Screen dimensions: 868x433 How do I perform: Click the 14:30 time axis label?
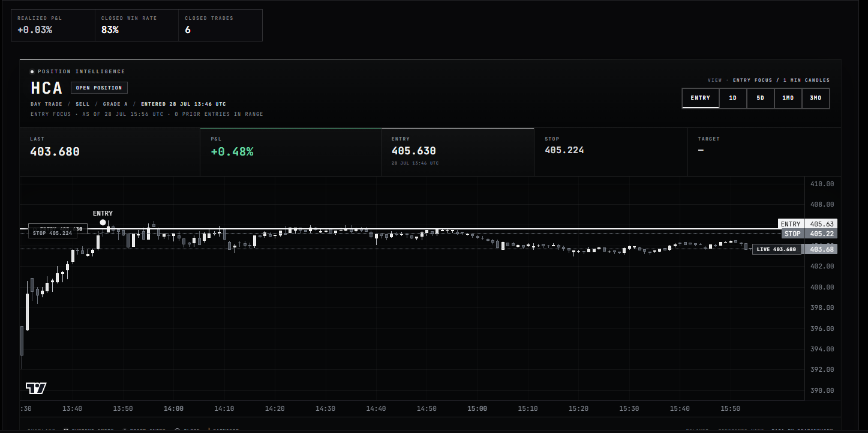326,408
